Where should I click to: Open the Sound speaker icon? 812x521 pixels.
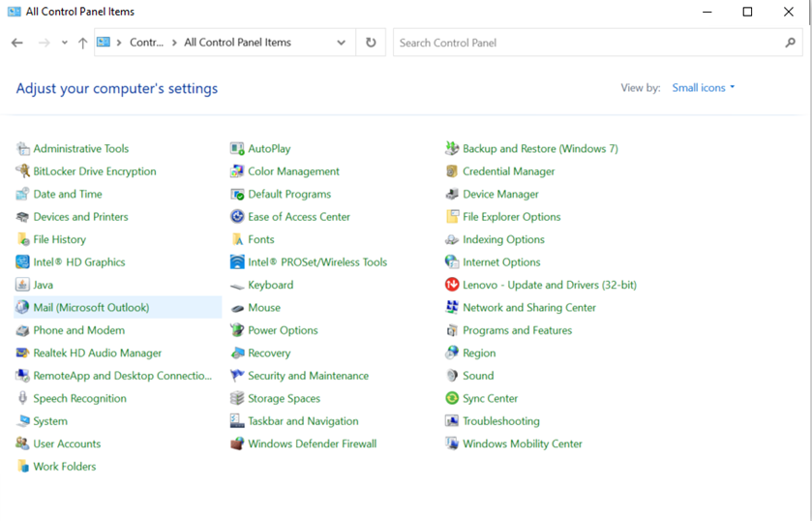pos(452,376)
